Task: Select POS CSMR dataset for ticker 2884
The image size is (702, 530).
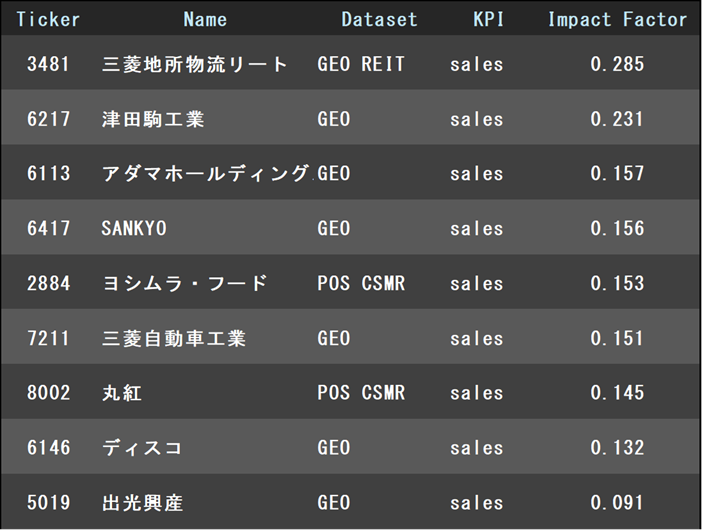Action: coord(361,284)
